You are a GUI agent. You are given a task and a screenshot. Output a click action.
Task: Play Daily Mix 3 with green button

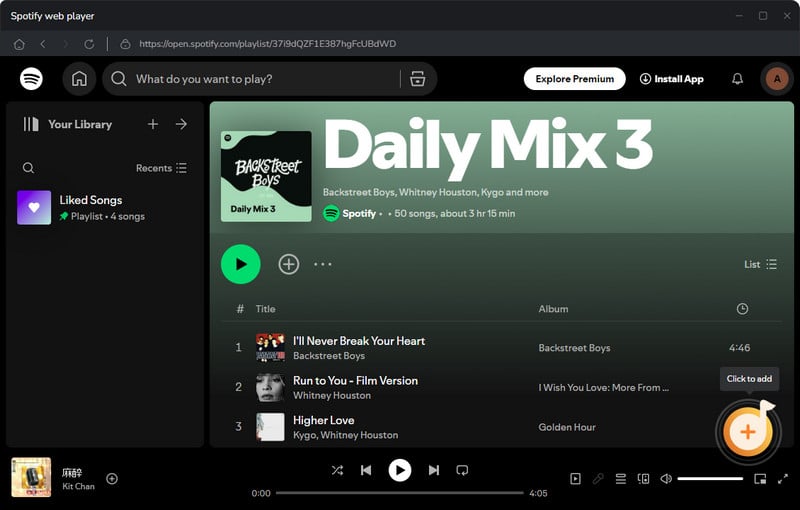[x=240, y=264]
